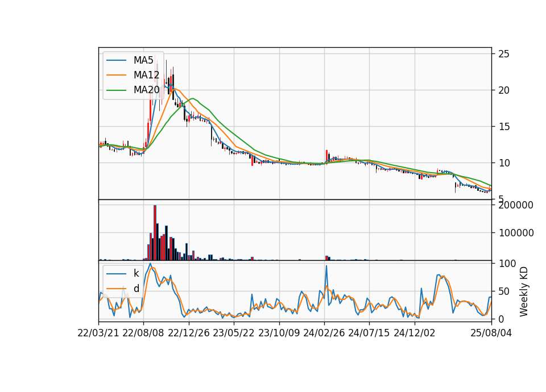Click the price axis value 10
This screenshot has height=392, width=546.
point(504,163)
